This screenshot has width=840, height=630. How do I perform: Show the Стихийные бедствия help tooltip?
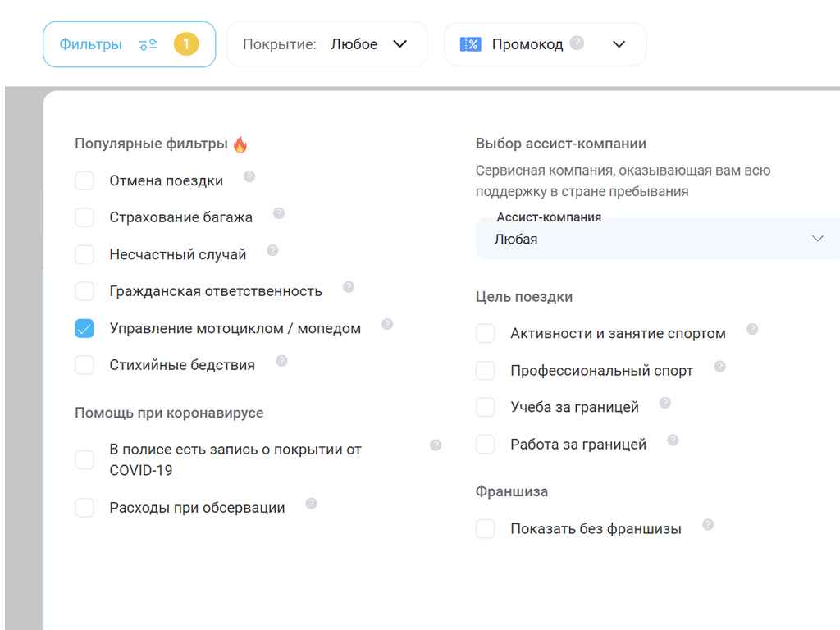pos(281,361)
